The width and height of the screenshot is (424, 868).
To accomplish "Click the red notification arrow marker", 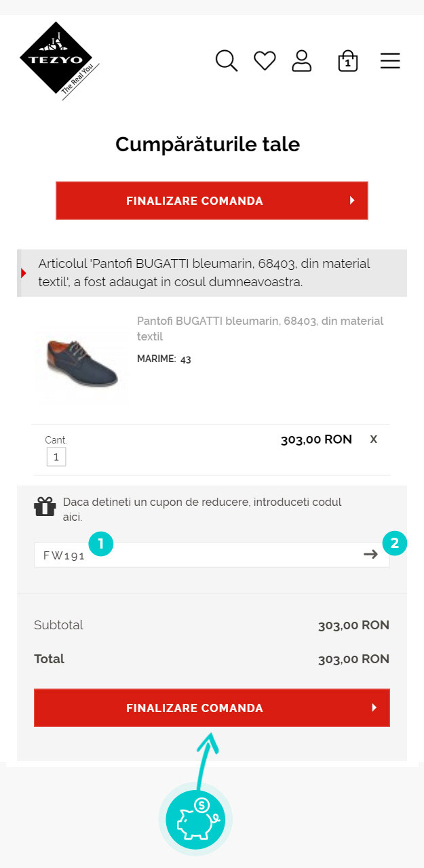I will 24,273.
